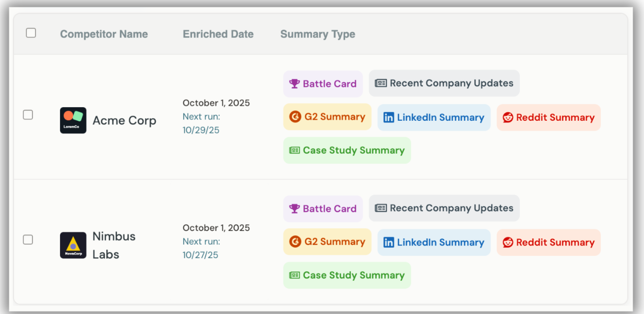
Task: Click LinkedIn icon in Acme Corp row
Action: point(389,118)
